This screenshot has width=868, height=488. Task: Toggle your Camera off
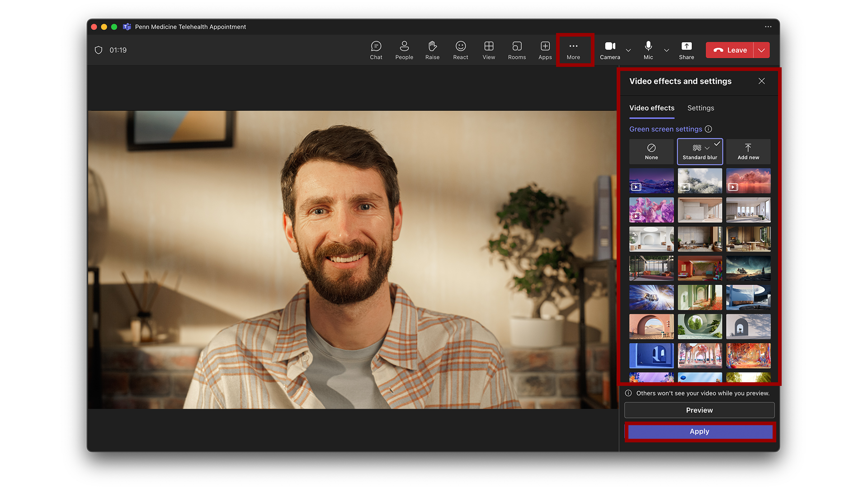tap(609, 50)
